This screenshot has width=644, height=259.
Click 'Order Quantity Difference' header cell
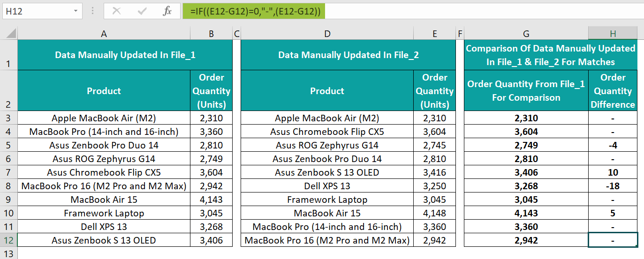(613, 91)
